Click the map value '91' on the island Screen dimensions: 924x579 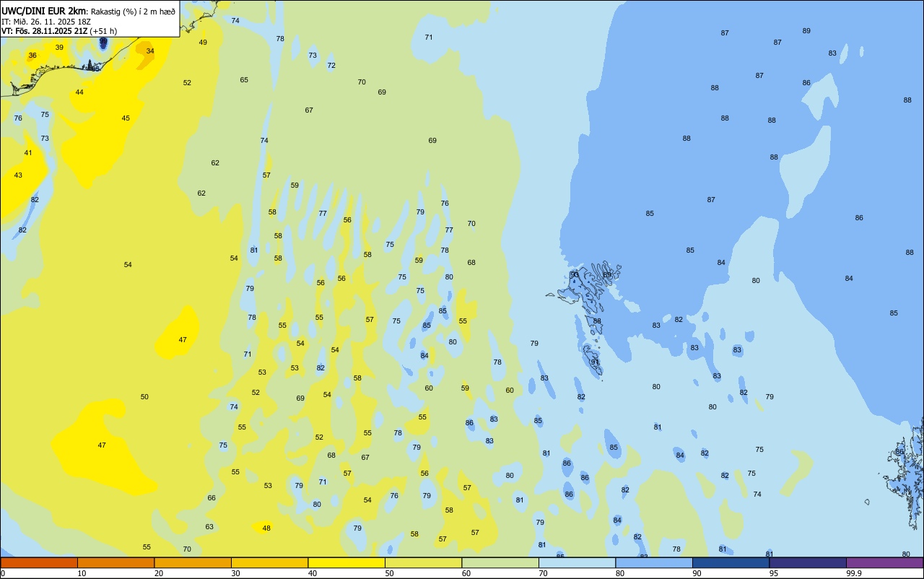(595, 362)
